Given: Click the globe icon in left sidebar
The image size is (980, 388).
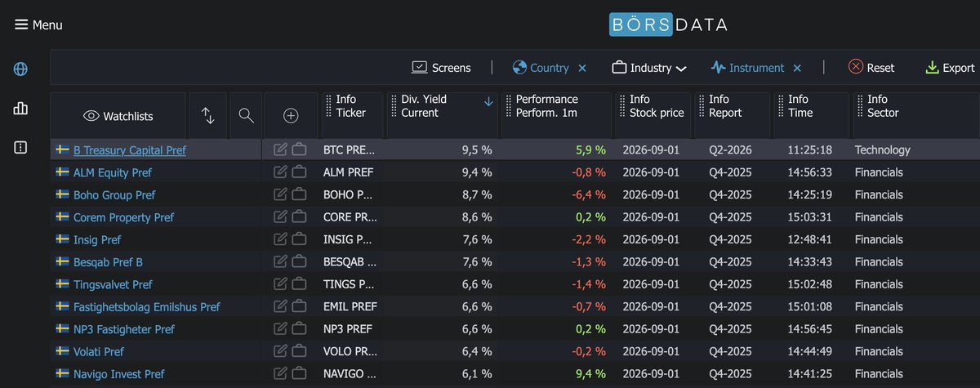Looking at the screenshot, I should 20,69.
